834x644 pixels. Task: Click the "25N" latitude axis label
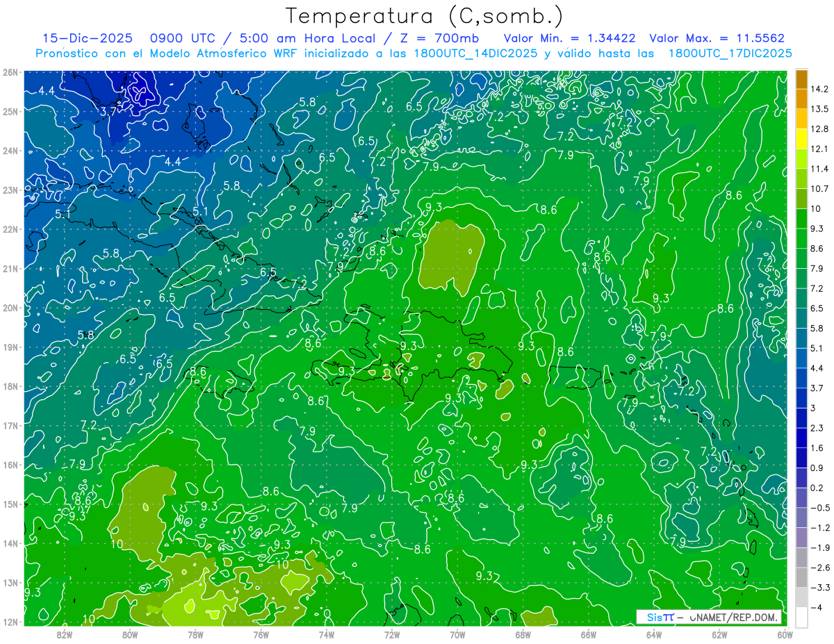click(10, 111)
